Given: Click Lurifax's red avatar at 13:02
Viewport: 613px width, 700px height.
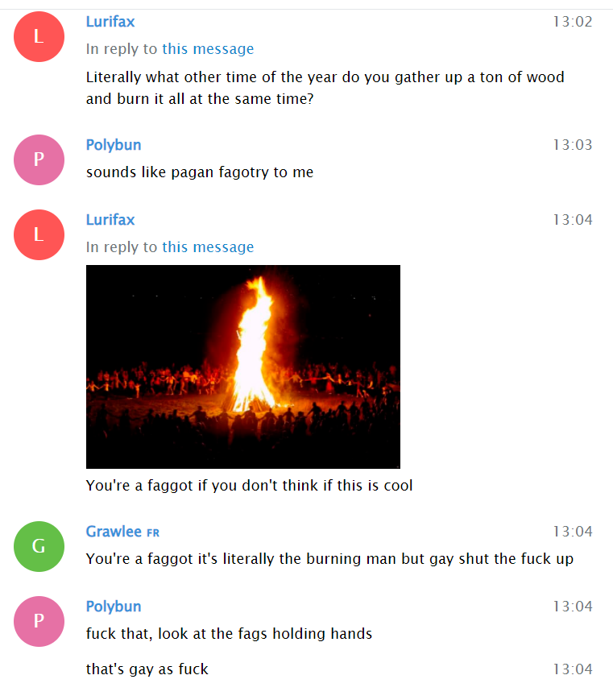Looking at the screenshot, I should 39,36.
